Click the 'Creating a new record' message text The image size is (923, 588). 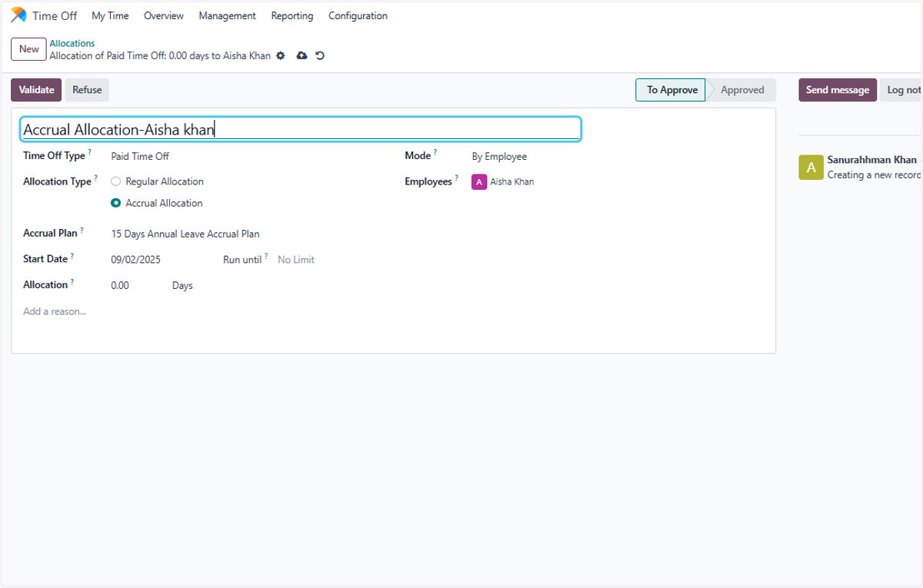pyautogui.click(x=875, y=175)
